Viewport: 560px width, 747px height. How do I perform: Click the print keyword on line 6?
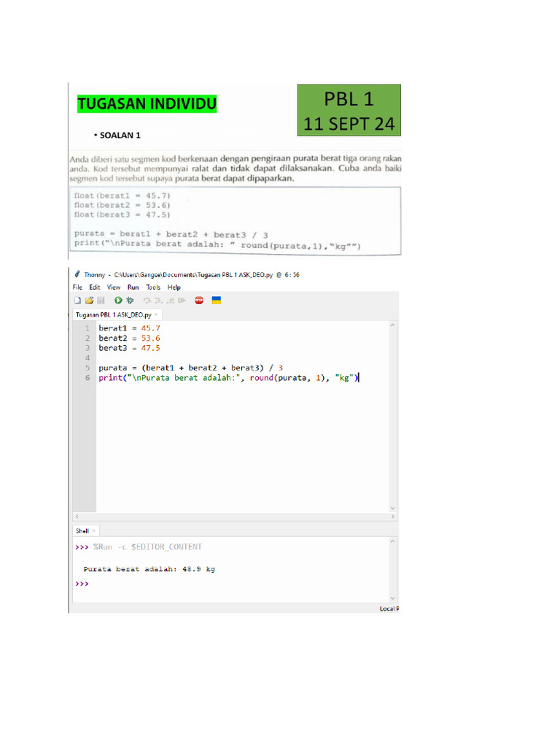pyautogui.click(x=111, y=378)
